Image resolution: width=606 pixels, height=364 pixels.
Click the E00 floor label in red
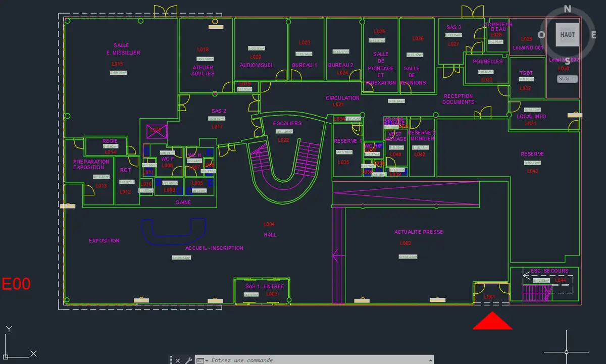click(x=18, y=284)
